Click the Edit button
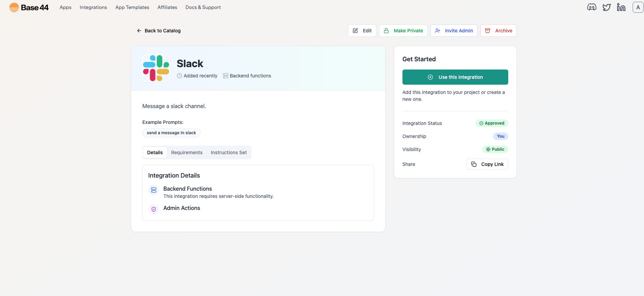Image resolution: width=644 pixels, height=296 pixels. pyautogui.click(x=362, y=31)
